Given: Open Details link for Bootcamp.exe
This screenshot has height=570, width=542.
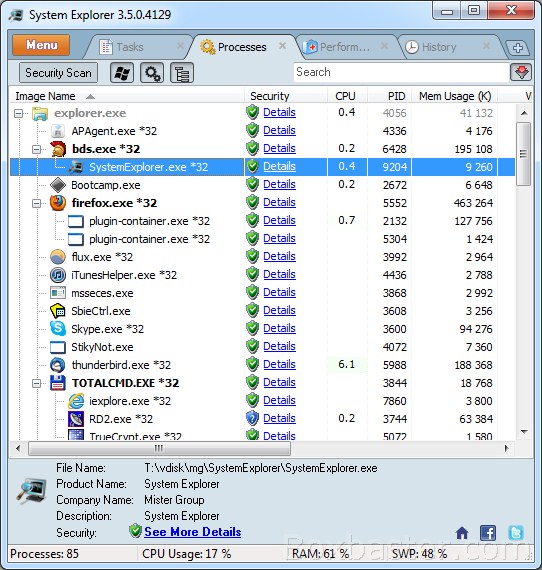Looking at the screenshot, I should click(x=279, y=184).
